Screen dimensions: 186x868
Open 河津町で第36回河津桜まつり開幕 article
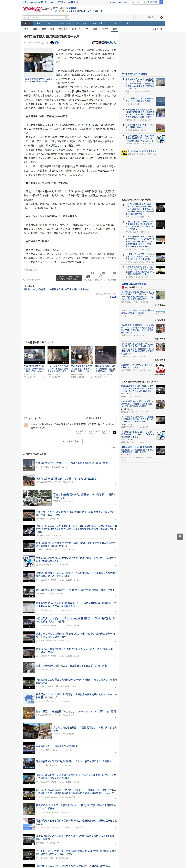pyautogui.click(x=66, y=478)
